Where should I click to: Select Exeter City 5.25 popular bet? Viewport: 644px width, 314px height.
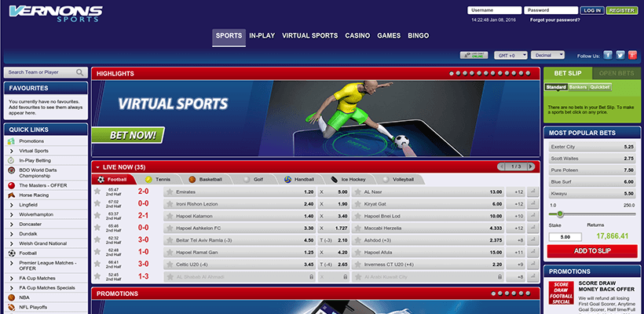(592, 147)
